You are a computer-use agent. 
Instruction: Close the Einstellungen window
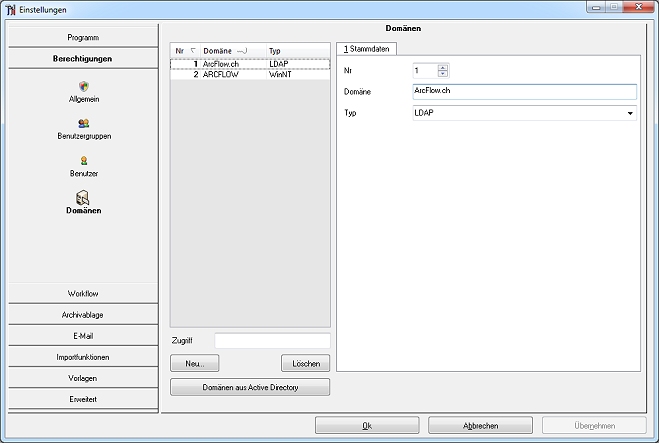tap(639, 7)
